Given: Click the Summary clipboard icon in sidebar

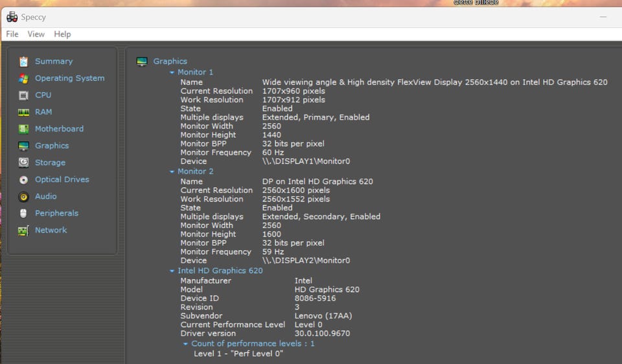Looking at the screenshot, I should pos(23,62).
